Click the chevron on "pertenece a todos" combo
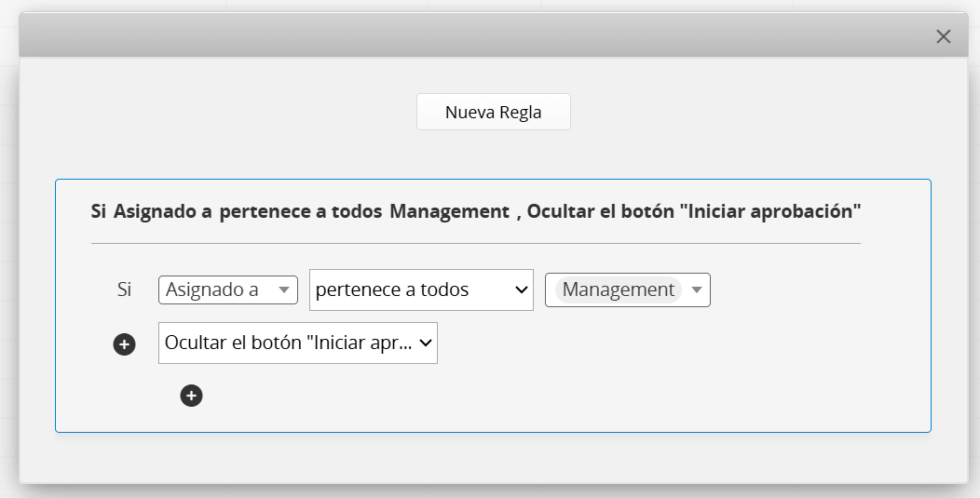 [x=521, y=290]
